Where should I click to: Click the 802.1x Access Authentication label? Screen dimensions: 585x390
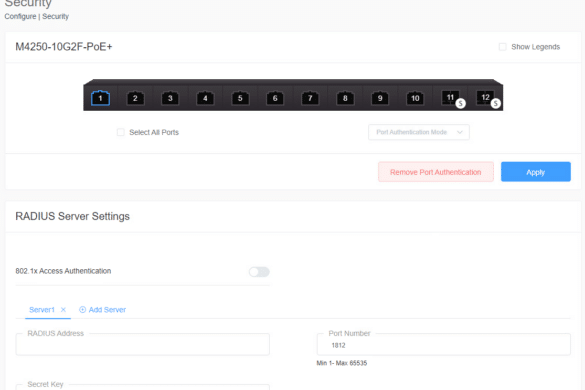[63, 271]
